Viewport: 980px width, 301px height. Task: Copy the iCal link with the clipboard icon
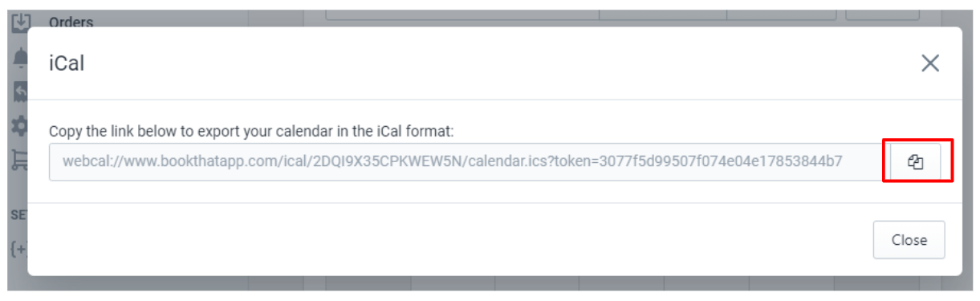click(916, 161)
